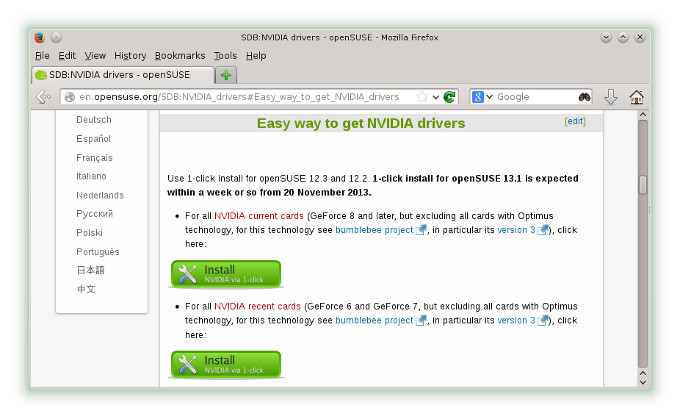
Task: Switch language to Deutsch
Action: point(94,120)
